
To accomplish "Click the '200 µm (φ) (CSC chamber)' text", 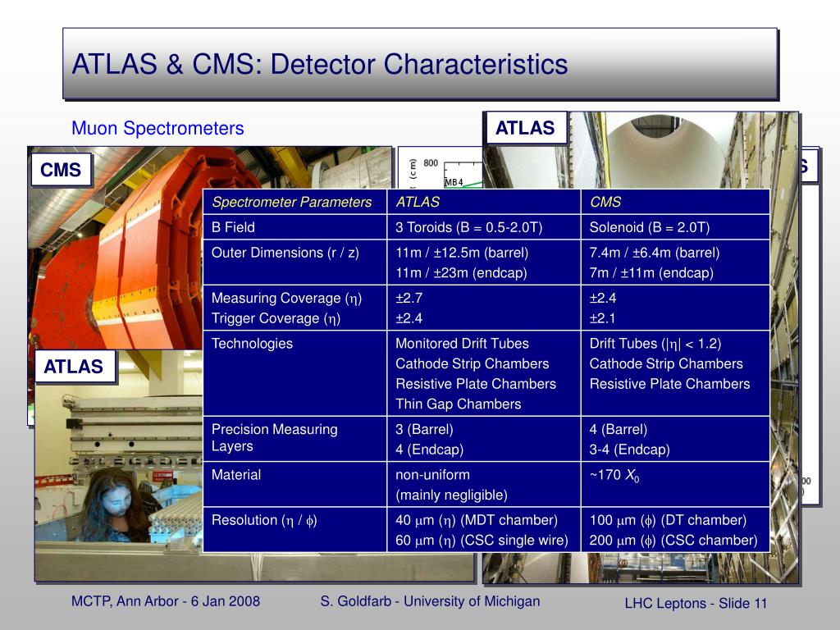I will click(673, 540).
